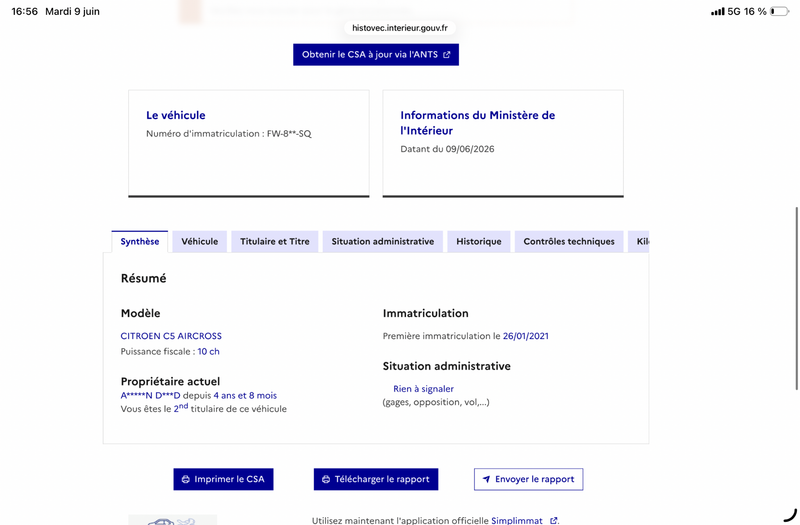
Task: Tap the 16:56 clock in the status bar
Action: pyautogui.click(x=24, y=11)
